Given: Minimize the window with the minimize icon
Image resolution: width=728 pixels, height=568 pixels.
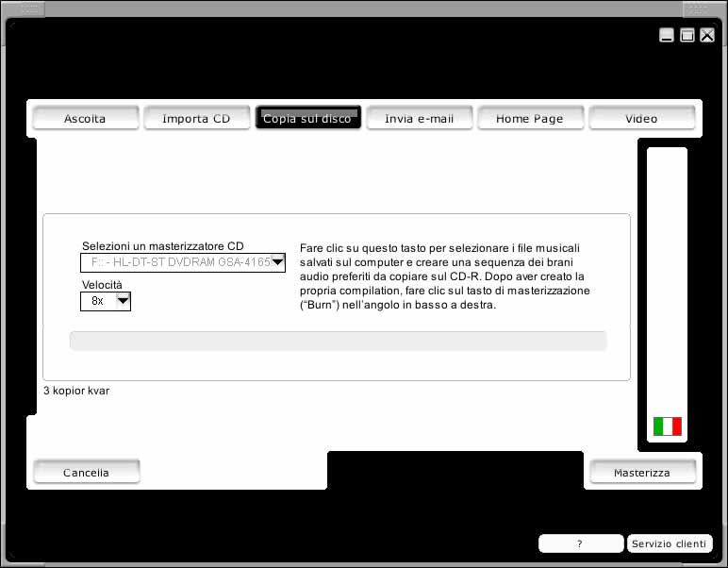Looking at the screenshot, I should [667, 35].
